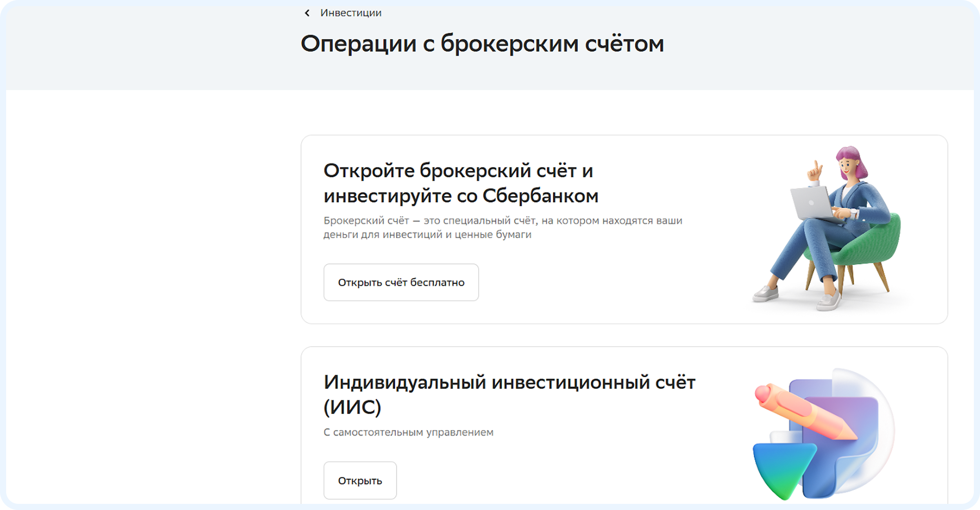Click the heading Индивидуальный инвестиционный счёт (ИИС)

pyautogui.click(x=510, y=395)
